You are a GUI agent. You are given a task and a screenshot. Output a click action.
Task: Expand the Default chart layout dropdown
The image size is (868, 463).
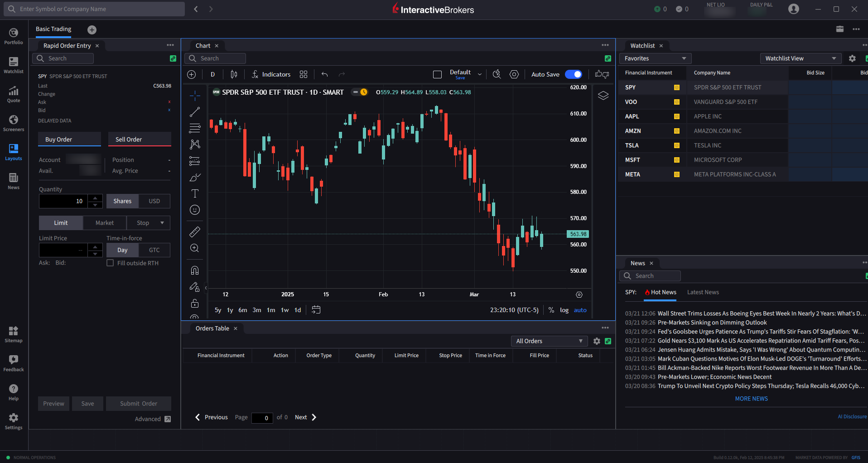(x=480, y=74)
